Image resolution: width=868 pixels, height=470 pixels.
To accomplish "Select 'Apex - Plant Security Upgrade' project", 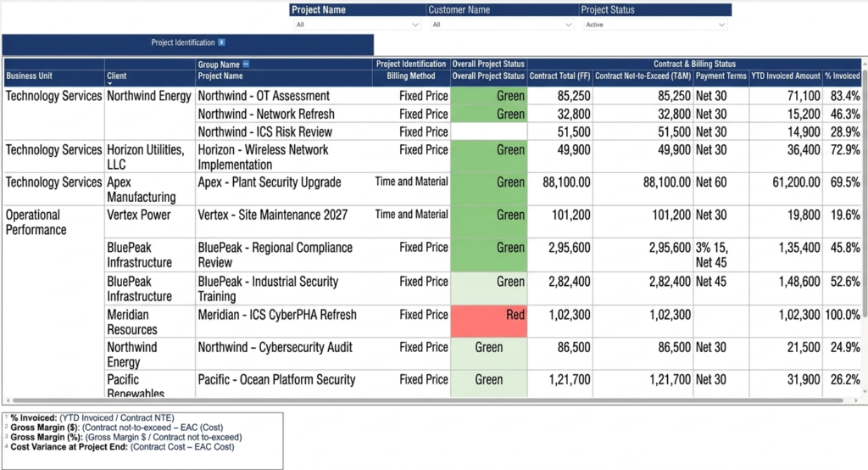I will pyautogui.click(x=270, y=182).
